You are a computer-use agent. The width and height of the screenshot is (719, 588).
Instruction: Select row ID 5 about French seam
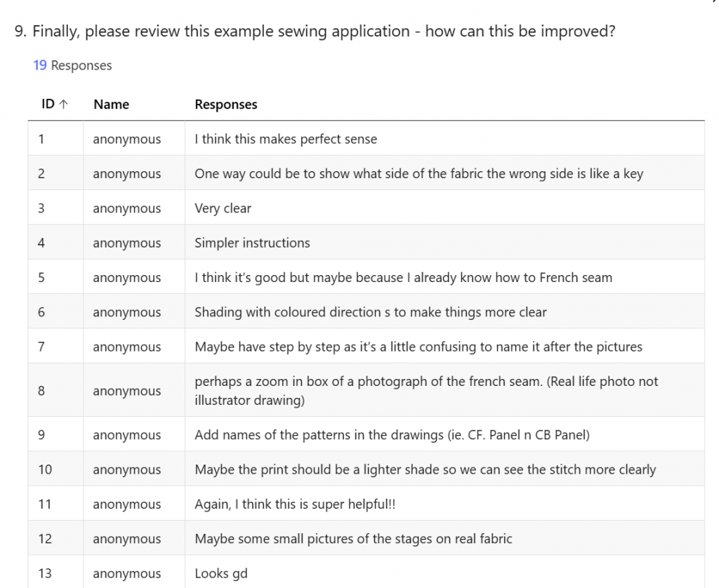coord(403,278)
